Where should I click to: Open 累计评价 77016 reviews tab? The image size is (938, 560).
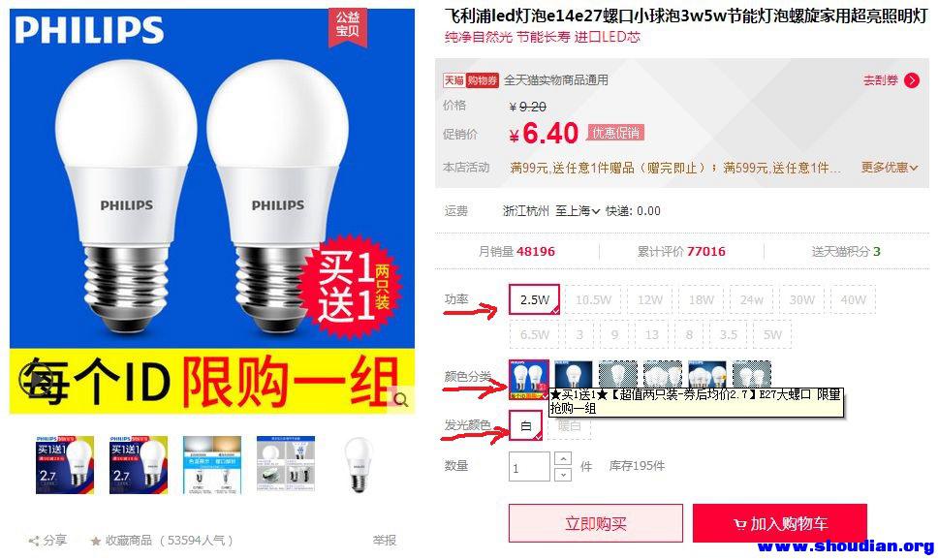pos(681,251)
